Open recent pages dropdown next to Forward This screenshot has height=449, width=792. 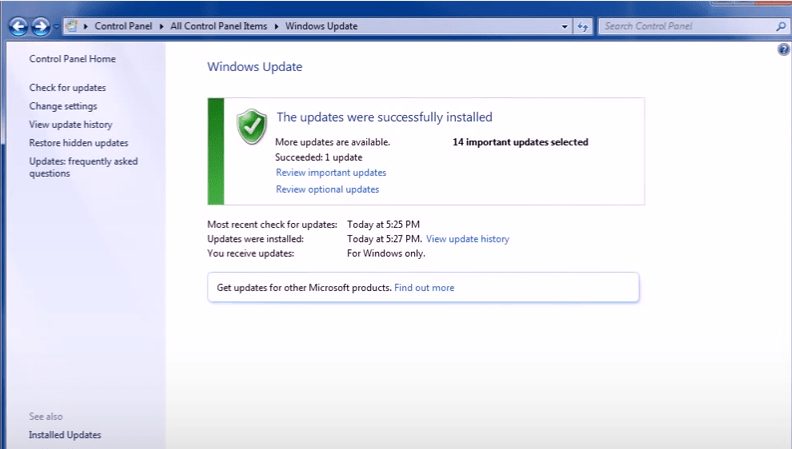click(x=56, y=26)
